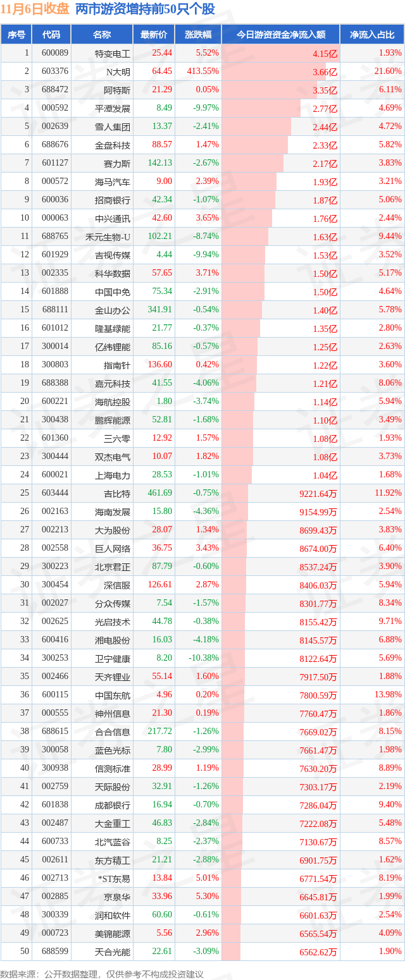Click the 代码 column header
The image size is (405, 980).
51,35
